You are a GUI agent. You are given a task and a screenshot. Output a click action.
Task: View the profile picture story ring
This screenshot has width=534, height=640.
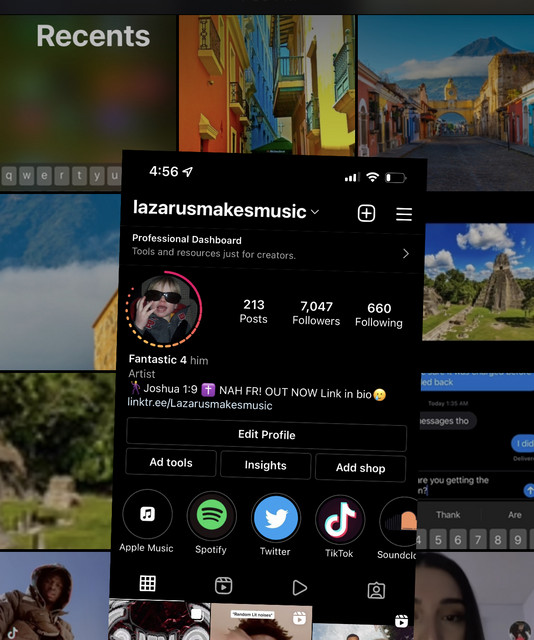point(164,309)
